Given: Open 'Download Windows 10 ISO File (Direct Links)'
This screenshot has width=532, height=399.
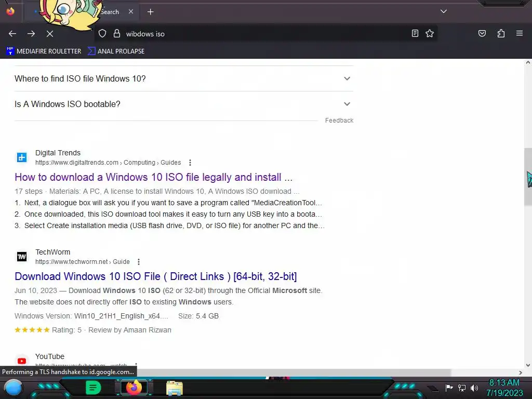Looking at the screenshot, I should click(x=156, y=276).
